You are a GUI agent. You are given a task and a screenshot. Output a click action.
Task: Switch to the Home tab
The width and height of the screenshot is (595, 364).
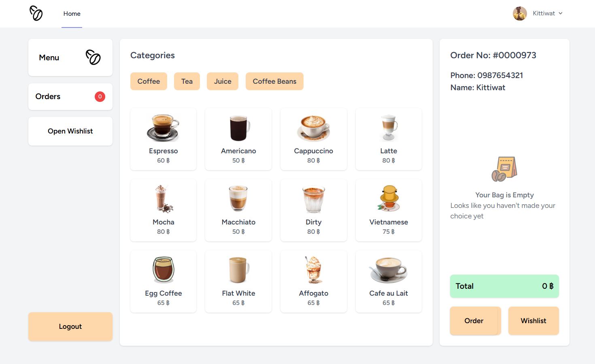(72, 13)
